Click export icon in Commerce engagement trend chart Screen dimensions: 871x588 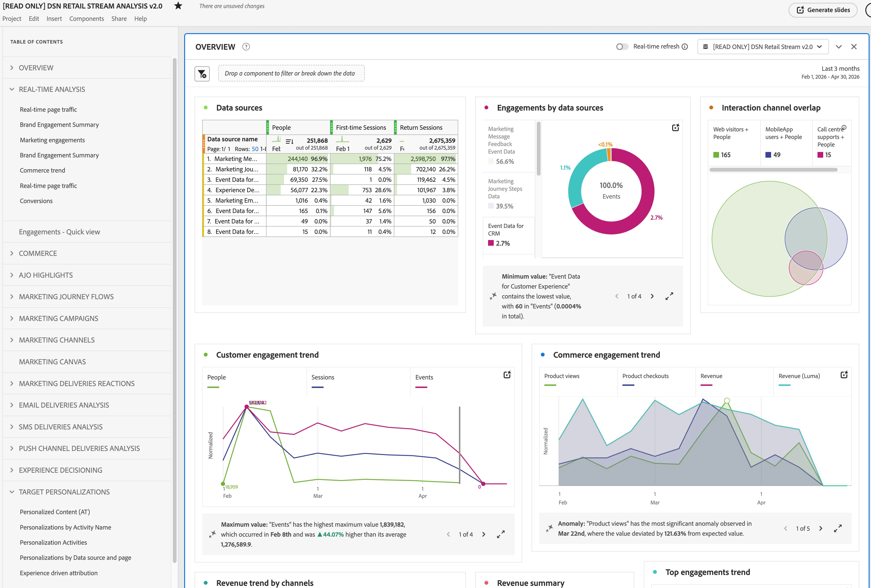tap(844, 375)
